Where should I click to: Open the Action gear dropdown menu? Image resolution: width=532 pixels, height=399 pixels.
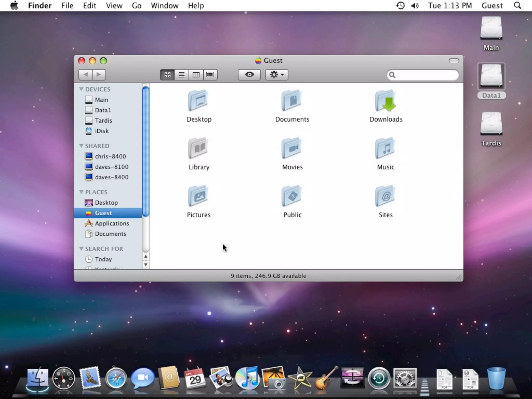(277, 75)
